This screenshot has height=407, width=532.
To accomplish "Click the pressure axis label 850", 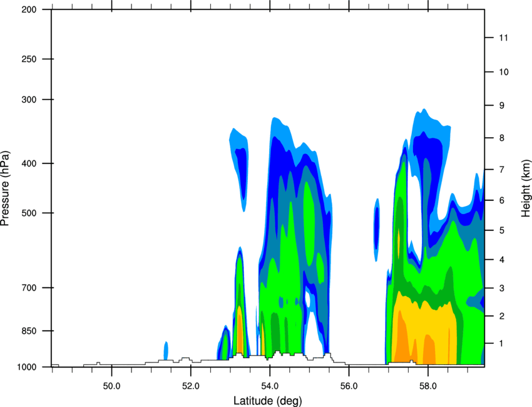I will tap(29, 331).
